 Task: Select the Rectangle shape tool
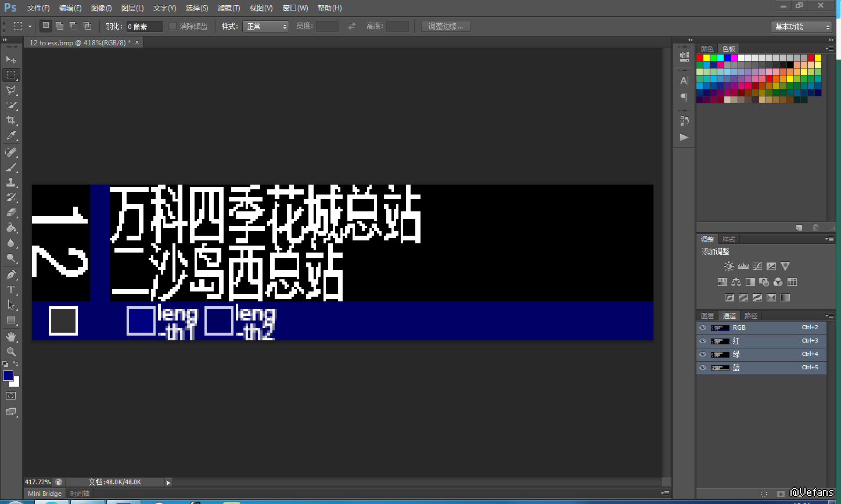click(x=11, y=320)
